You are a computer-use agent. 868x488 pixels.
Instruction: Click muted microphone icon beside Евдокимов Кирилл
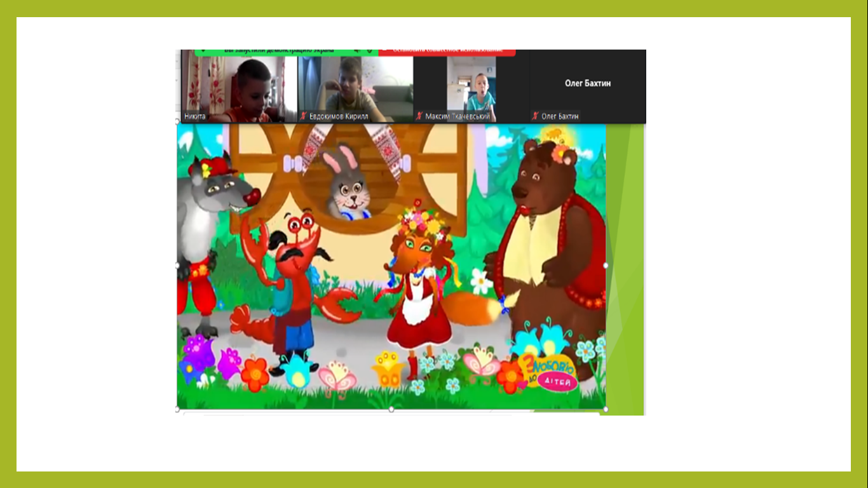click(304, 116)
